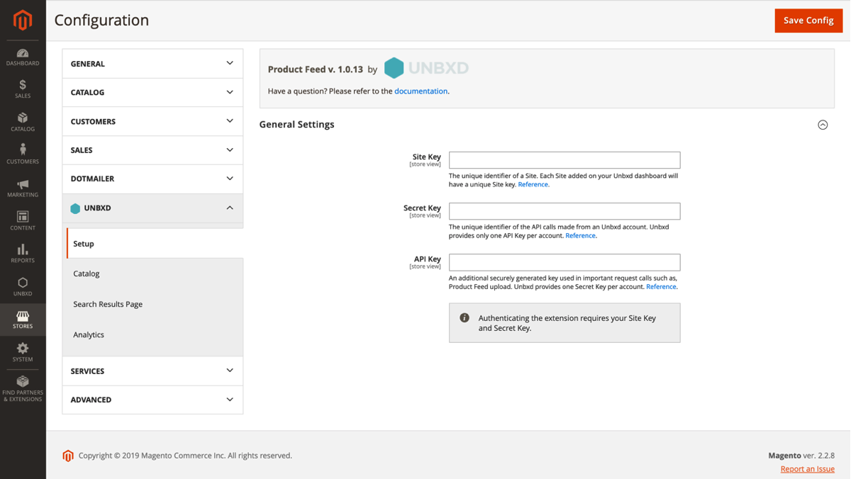Image resolution: width=868 pixels, height=479 pixels.
Task: Open the Reference link under API Key
Action: click(x=661, y=286)
